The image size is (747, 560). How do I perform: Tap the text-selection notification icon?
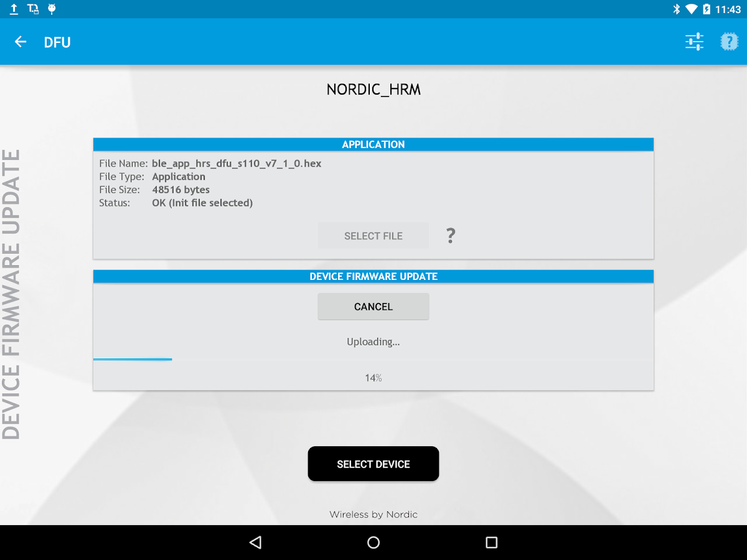pyautogui.click(x=32, y=9)
